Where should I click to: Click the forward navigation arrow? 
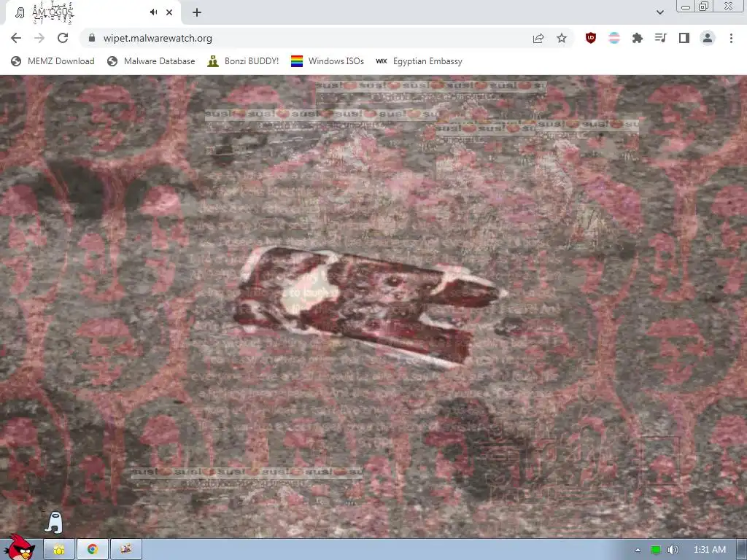[x=39, y=38]
